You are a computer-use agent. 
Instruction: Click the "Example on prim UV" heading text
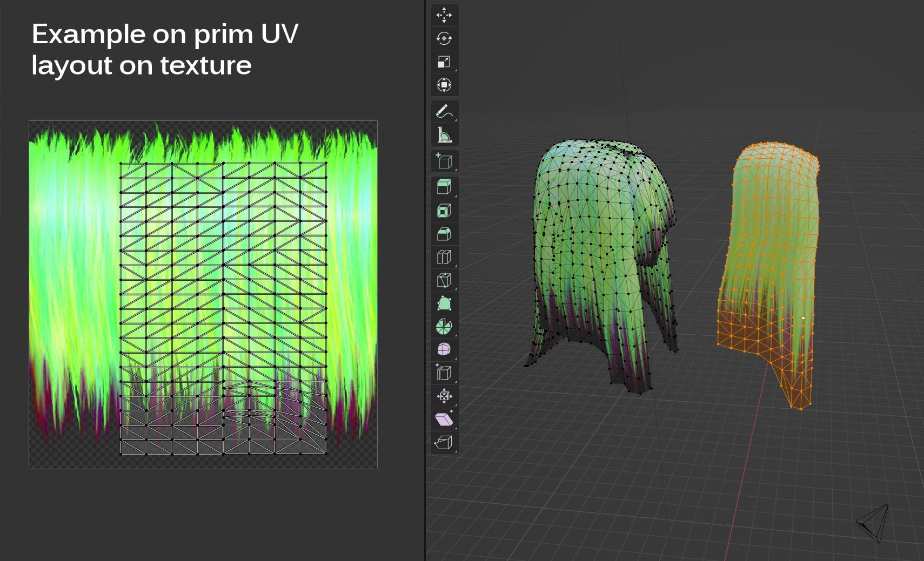tap(165, 34)
